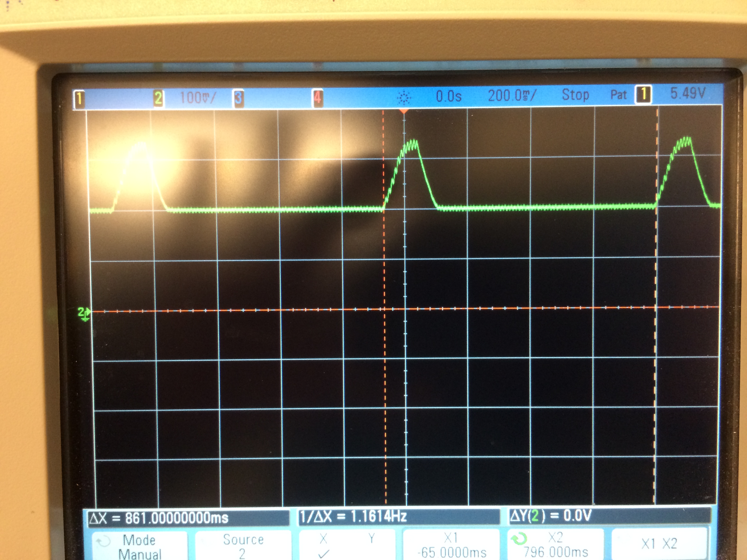This screenshot has height=560, width=747.
Task: Click the rotary knob icon on Mode
Action: pyautogui.click(x=103, y=542)
